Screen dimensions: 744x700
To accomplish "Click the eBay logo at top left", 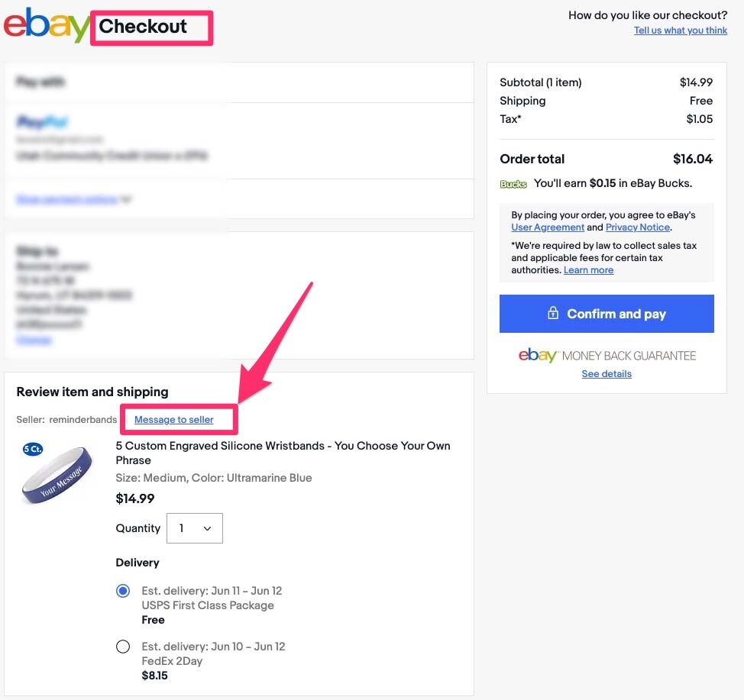I will 46,25.
